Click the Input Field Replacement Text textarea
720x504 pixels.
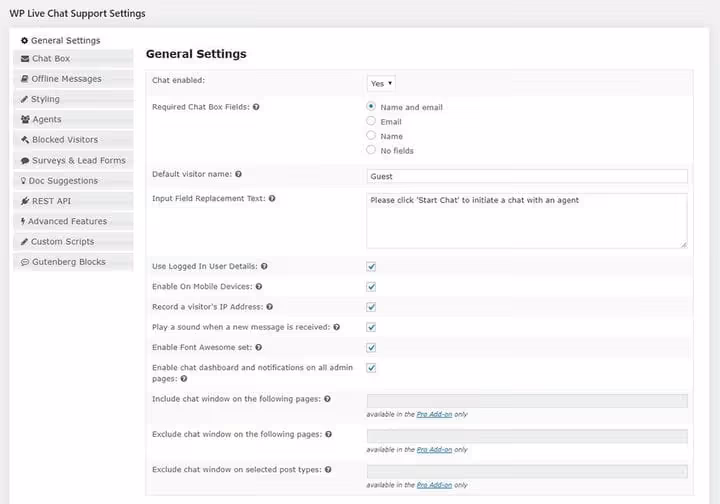(527, 221)
